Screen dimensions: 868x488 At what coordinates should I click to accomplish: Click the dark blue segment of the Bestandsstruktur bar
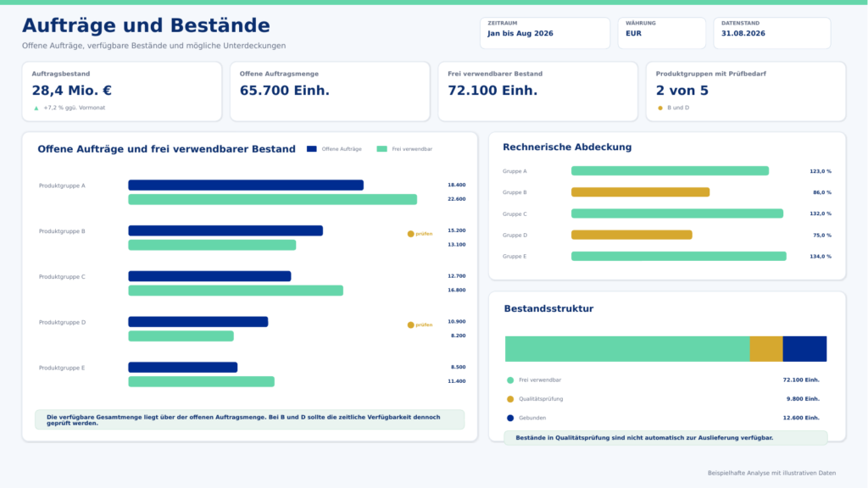click(x=805, y=349)
